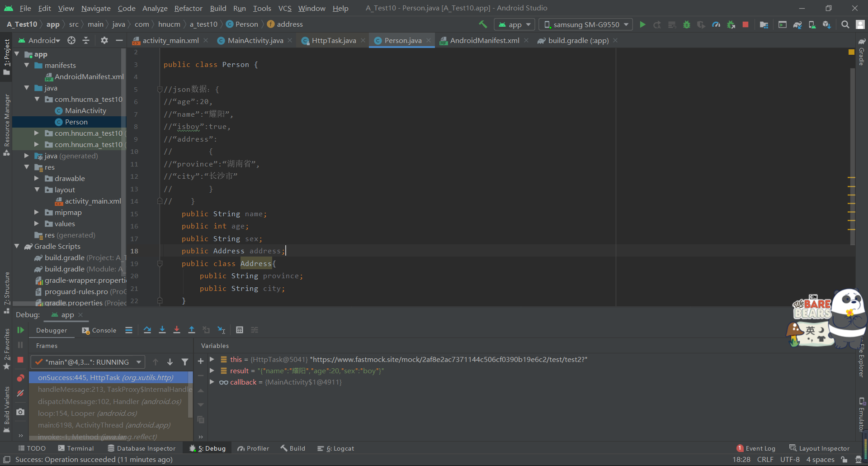The height and width of the screenshot is (466, 868).
Task: Click Step Over in debugger toolbar
Action: pyautogui.click(x=147, y=330)
